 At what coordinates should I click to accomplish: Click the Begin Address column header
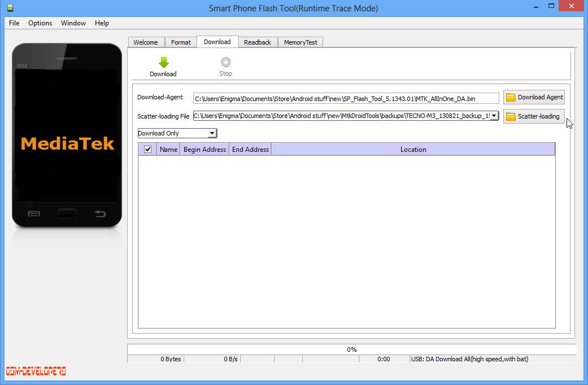204,149
